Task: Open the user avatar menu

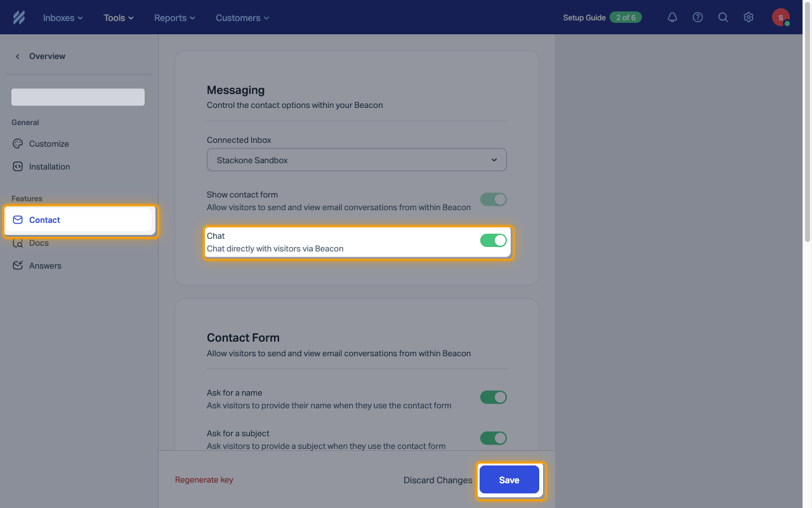Action: 781,18
